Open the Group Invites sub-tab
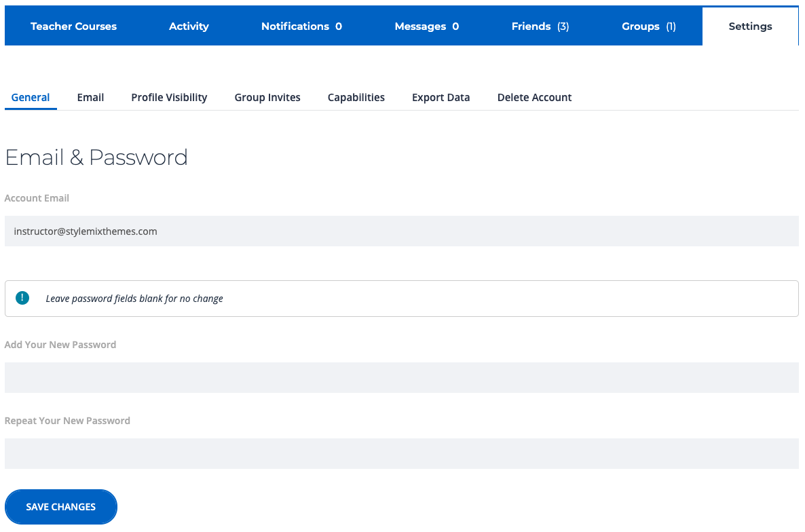This screenshot has width=805, height=532. pyautogui.click(x=267, y=98)
